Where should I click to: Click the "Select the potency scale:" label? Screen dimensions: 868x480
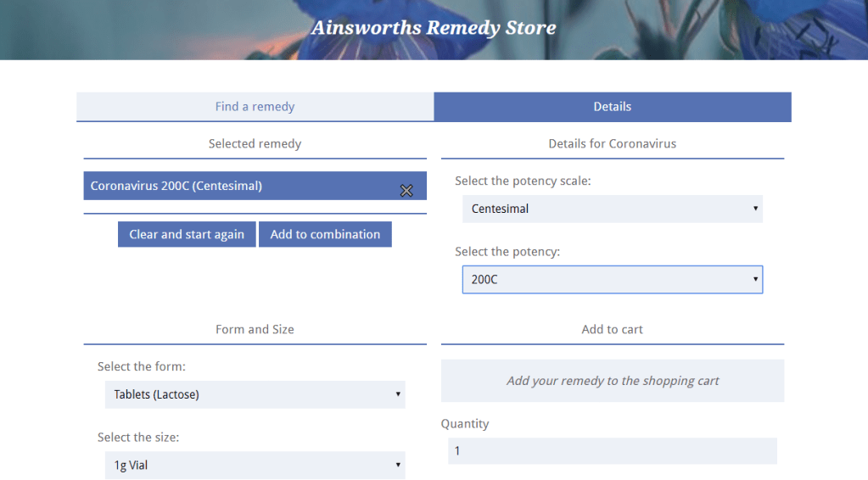tap(523, 181)
